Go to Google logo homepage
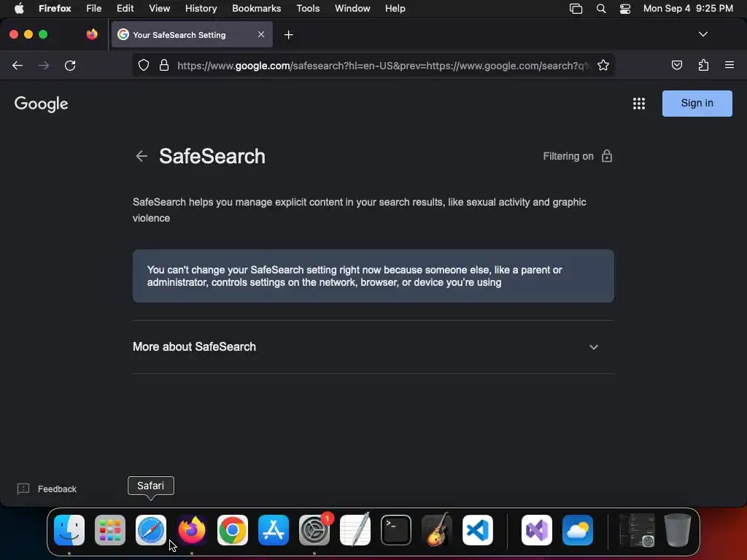 41,104
